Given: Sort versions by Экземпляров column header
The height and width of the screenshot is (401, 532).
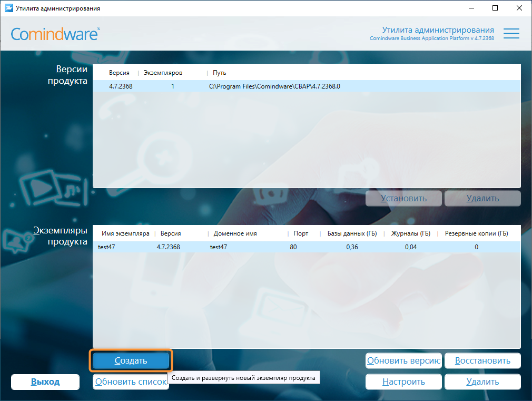Looking at the screenshot, I should (163, 73).
